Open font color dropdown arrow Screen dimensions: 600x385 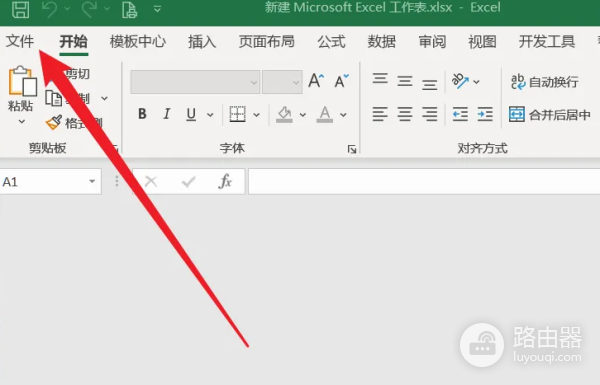[x=343, y=114]
